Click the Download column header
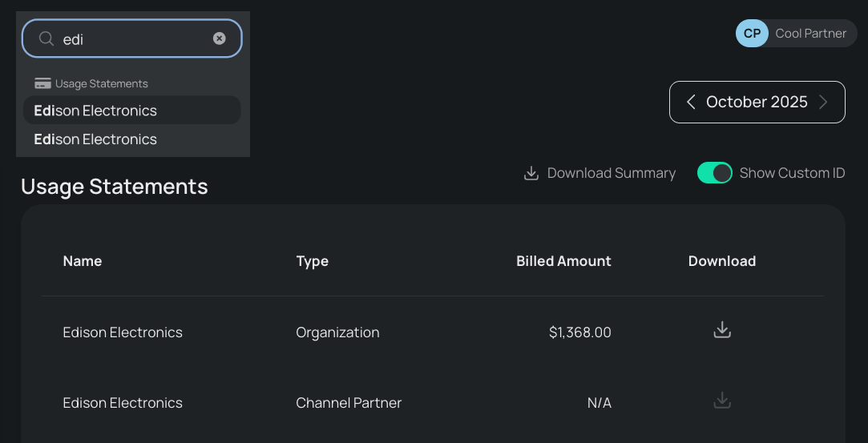This screenshot has width=868, height=443. coord(722,261)
